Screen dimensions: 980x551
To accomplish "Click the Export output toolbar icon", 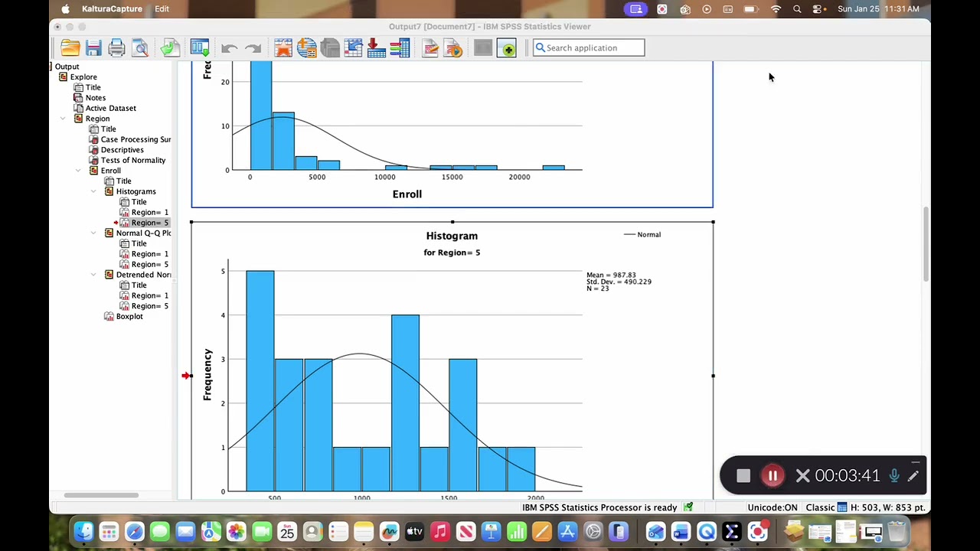I will click(170, 48).
